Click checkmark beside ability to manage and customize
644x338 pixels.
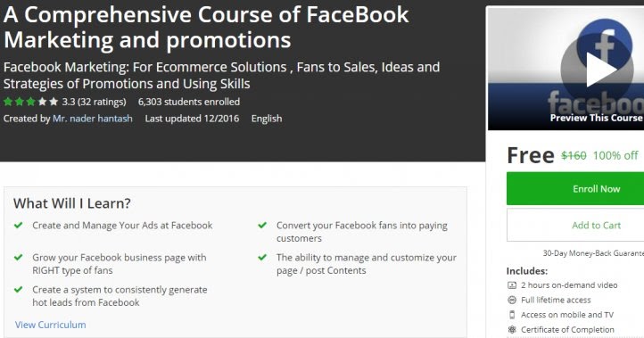point(262,258)
